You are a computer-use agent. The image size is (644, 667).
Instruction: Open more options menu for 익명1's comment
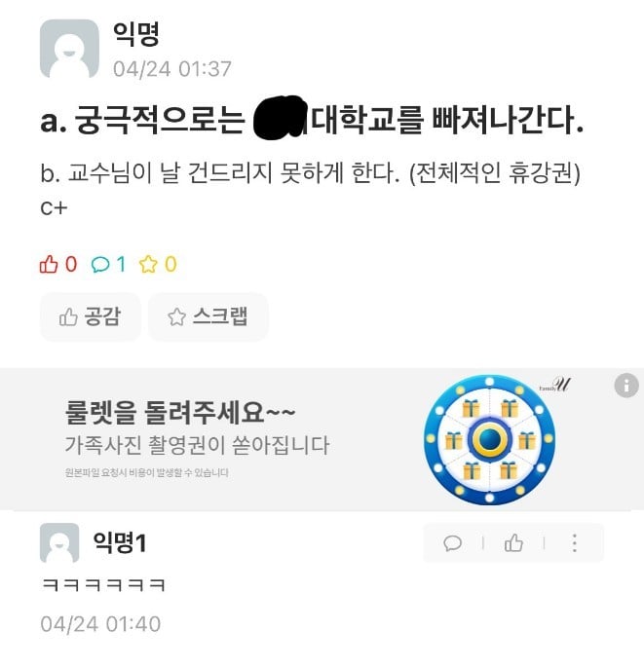pos(575,543)
